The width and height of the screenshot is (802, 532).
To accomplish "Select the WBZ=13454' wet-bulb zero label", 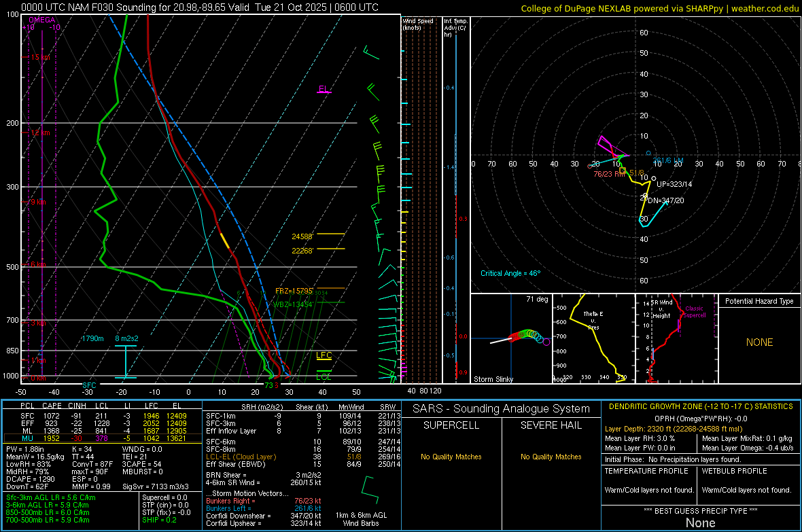I will coord(293,304).
